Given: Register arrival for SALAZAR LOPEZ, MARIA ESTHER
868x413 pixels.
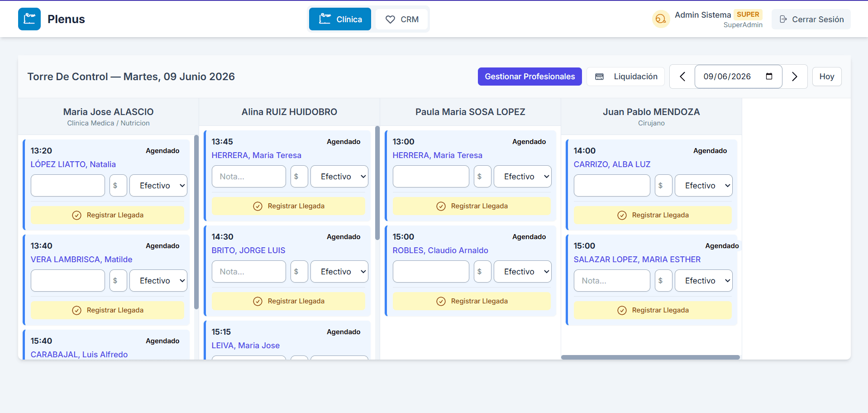Looking at the screenshot, I should (x=653, y=310).
